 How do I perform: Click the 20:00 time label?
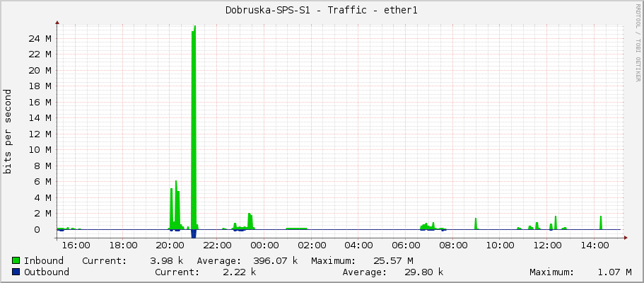(172, 246)
